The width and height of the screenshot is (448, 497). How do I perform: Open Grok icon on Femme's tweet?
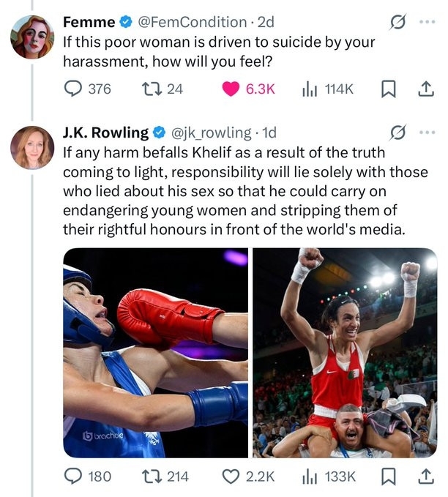tap(398, 22)
